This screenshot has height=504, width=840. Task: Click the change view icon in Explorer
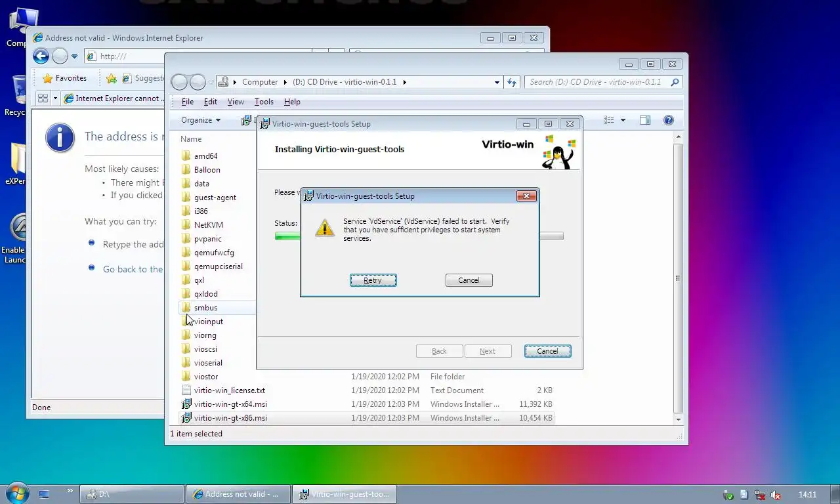click(609, 120)
